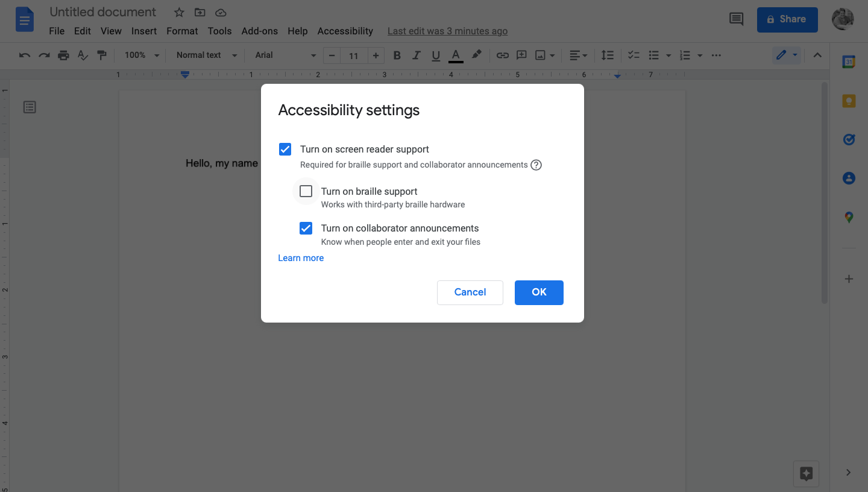Open the File menu
The width and height of the screenshot is (868, 492).
tap(57, 31)
